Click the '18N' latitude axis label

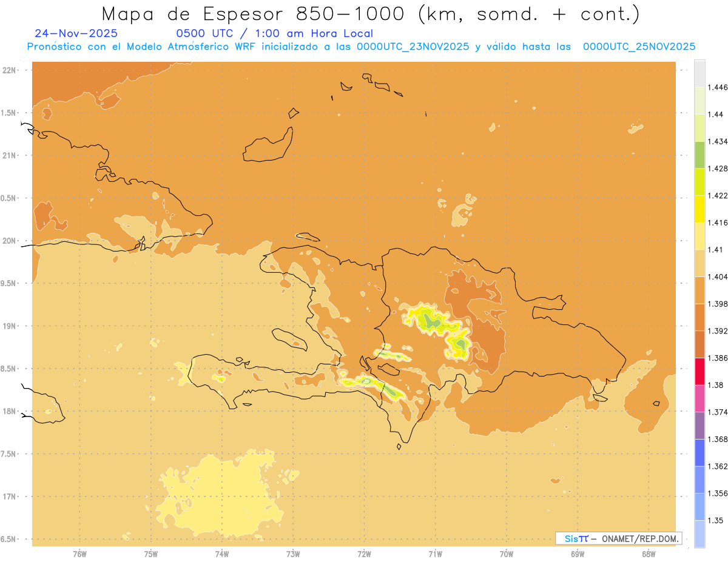10,412
